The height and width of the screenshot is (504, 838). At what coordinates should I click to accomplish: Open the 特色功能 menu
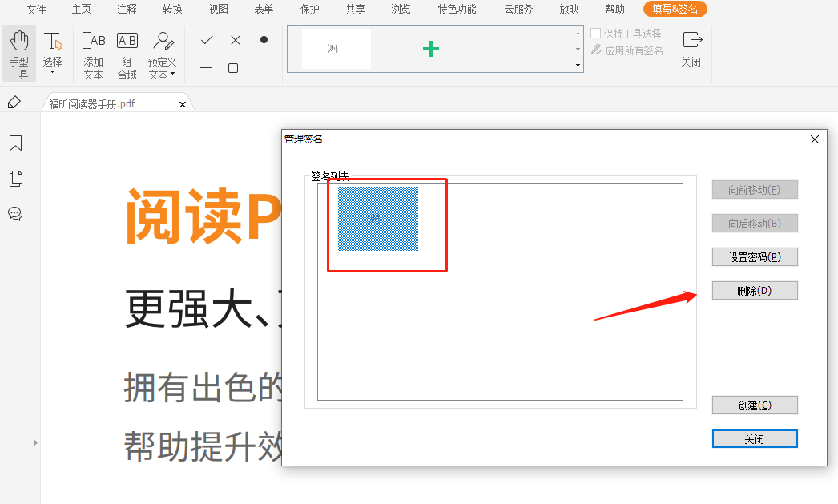tap(457, 10)
